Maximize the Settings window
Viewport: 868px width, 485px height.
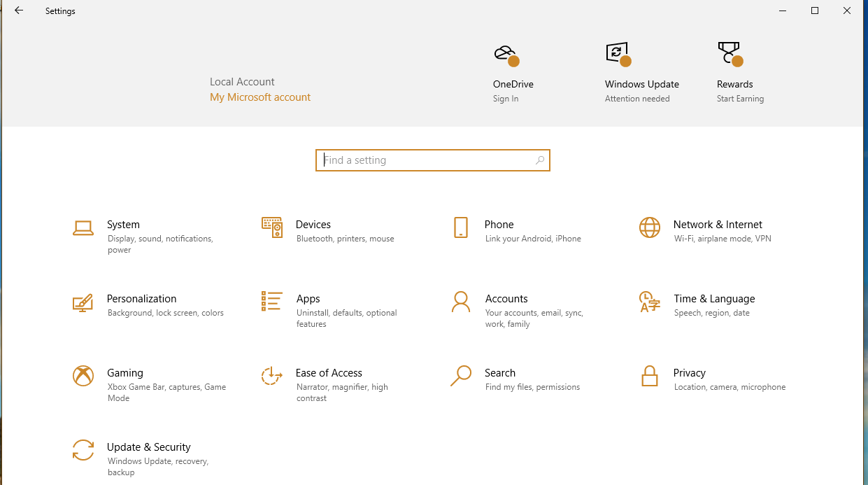tap(815, 10)
